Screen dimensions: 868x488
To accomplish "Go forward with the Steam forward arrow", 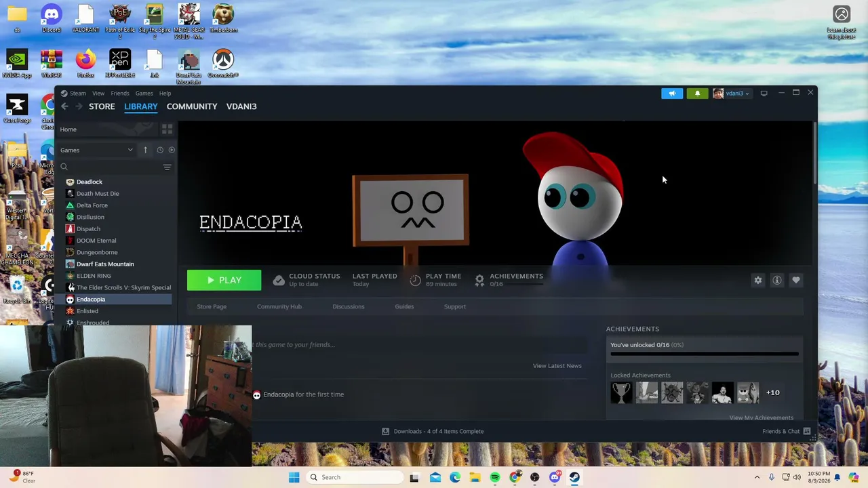I will pos(79,106).
